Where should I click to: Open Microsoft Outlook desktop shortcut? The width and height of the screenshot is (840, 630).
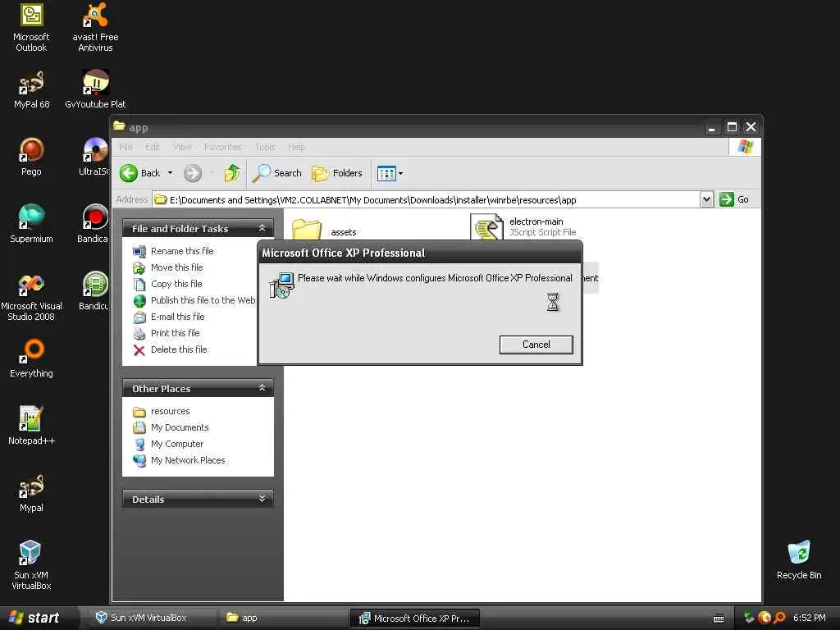[x=31, y=27]
